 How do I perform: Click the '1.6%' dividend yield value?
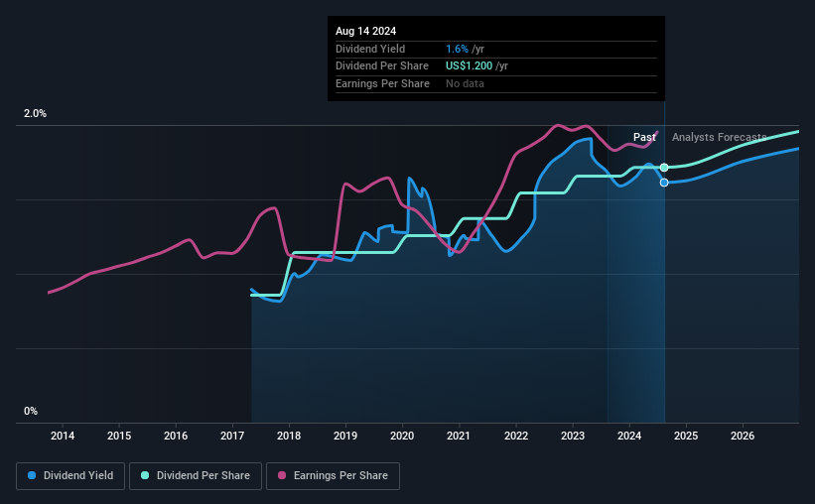(457, 49)
